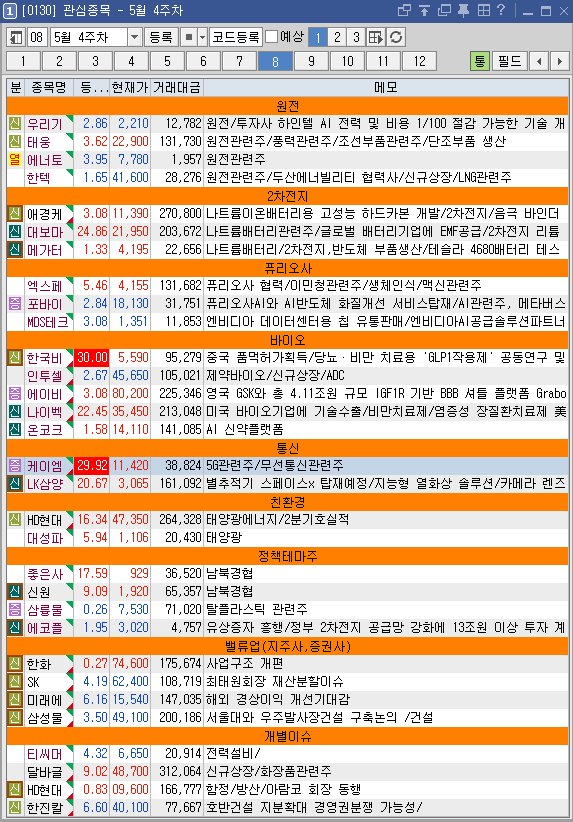Select view mode 3 toggle
This screenshot has width=573, height=822.
[x=356, y=37]
